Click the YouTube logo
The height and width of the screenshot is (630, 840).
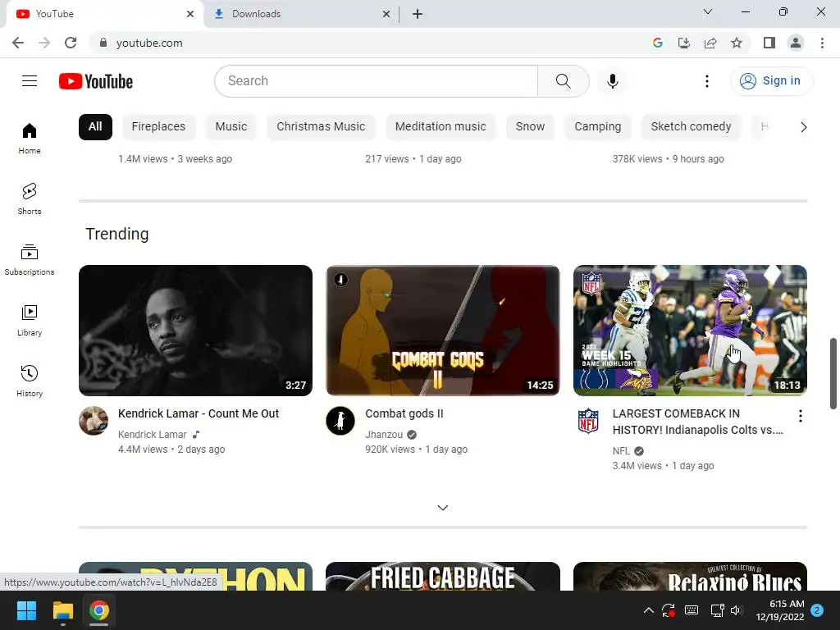96,81
